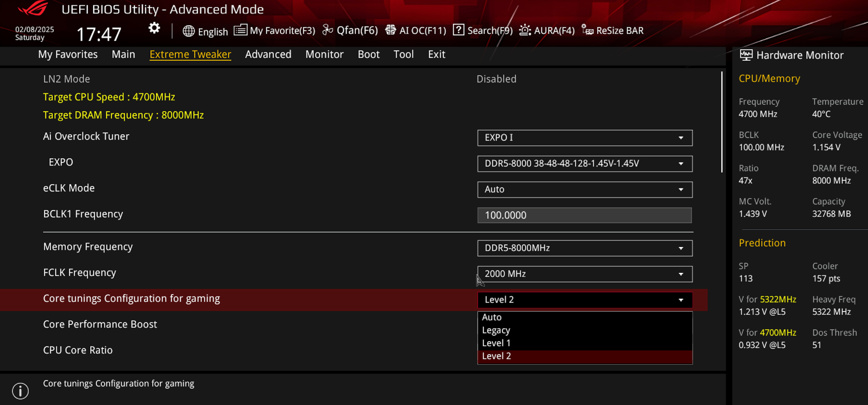868x405 pixels.
Task: Switch to the Advanced tab
Action: coord(268,54)
